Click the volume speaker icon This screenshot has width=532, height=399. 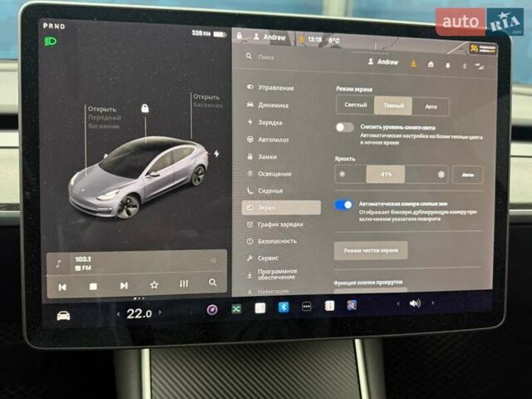(415, 303)
